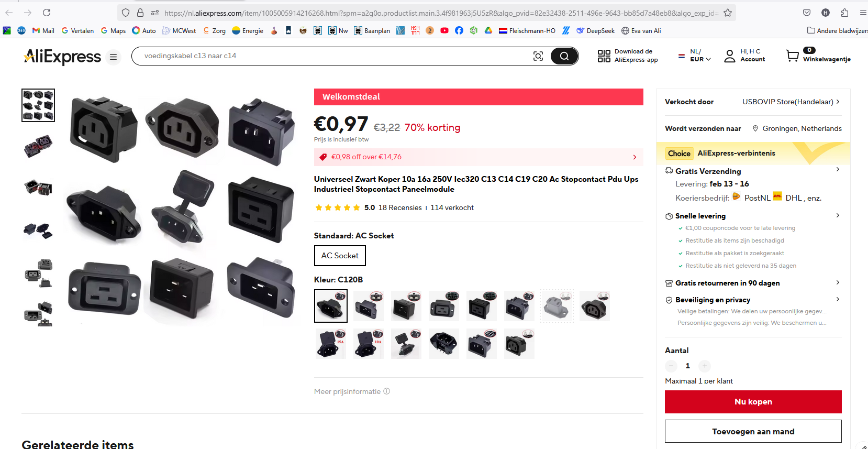The height and width of the screenshot is (449, 868).
Task: Open the DeepSeek bookmark
Action: (595, 30)
